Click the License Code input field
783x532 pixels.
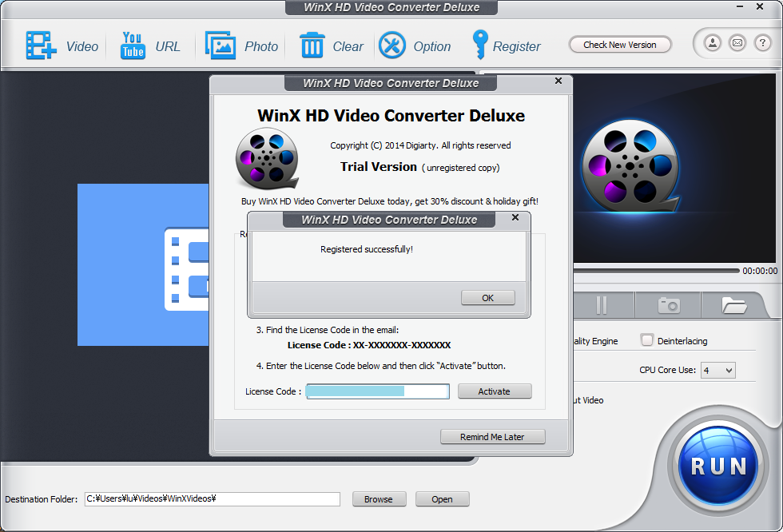(x=377, y=391)
